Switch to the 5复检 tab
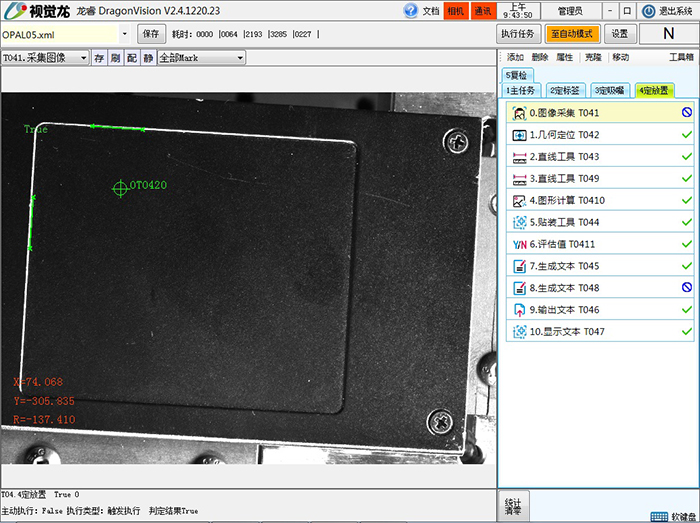Viewport: 700px width, 523px height. [x=518, y=76]
